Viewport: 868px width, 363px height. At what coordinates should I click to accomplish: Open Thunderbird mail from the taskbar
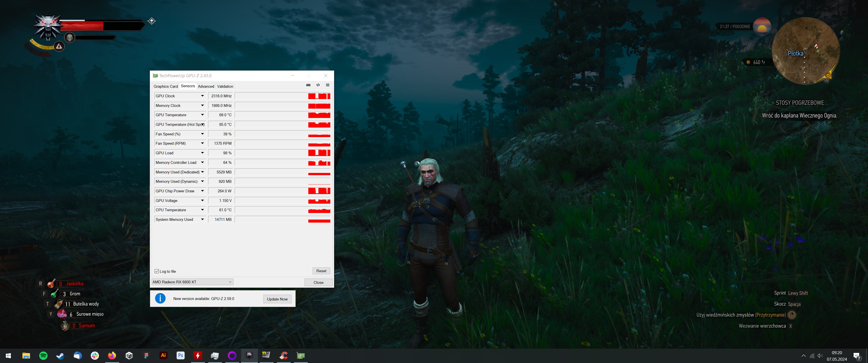[x=77, y=356]
